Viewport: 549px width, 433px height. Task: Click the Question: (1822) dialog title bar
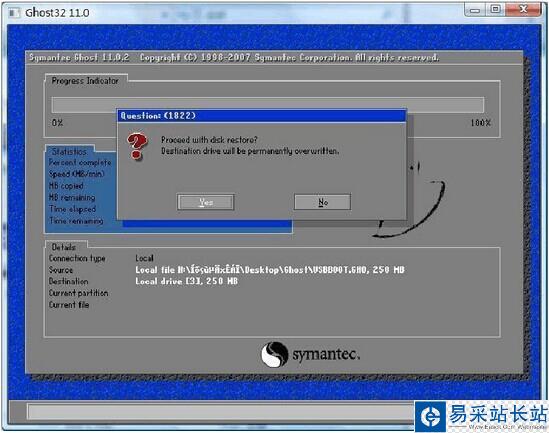click(x=262, y=116)
